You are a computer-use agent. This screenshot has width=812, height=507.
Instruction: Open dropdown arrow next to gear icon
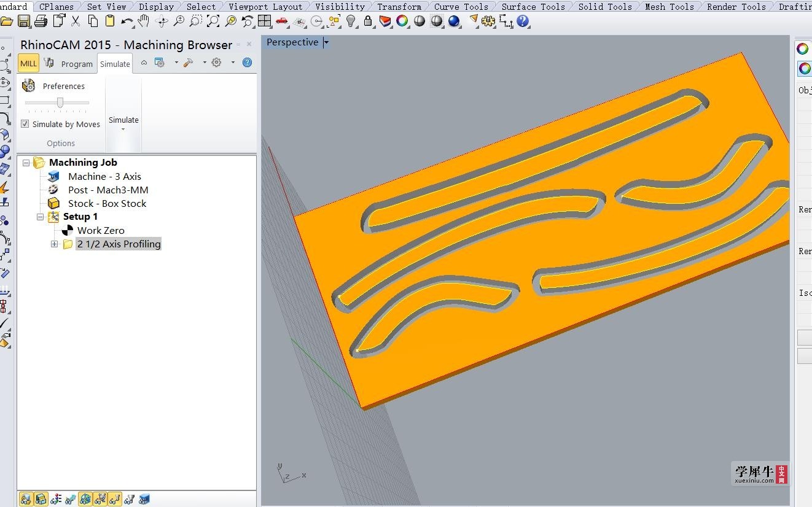pyautogui.click(x=233, y=63)
